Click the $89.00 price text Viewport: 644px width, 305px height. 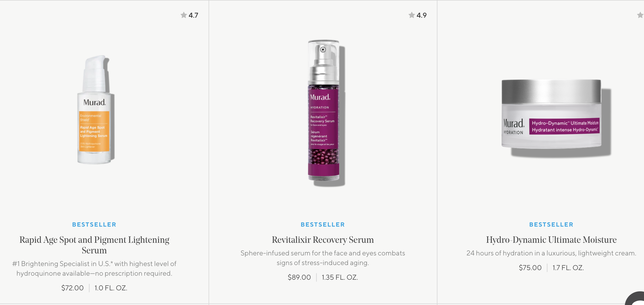[x=299, y=277]
